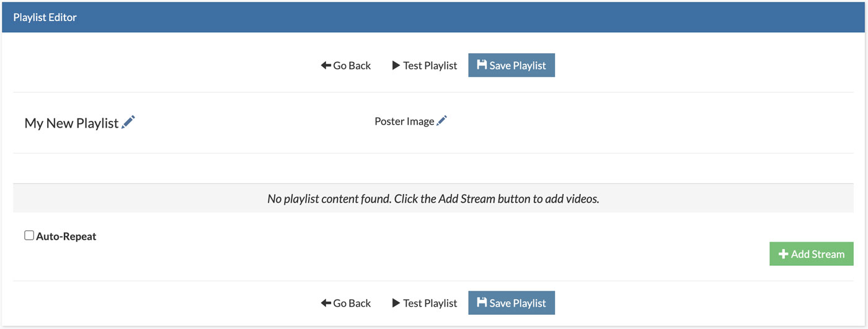
Task: Select the bottom Go Back link
Action: pos(346,303)
